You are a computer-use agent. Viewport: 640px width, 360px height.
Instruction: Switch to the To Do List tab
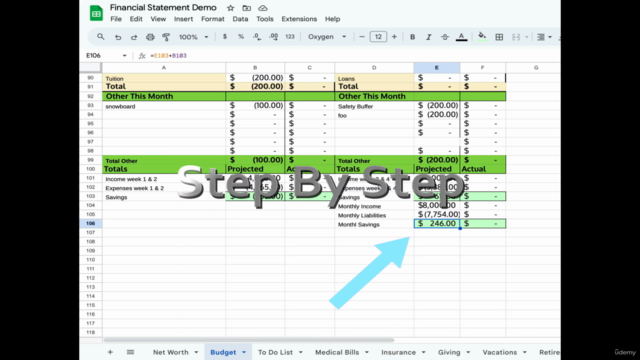pyautogui.click(x=275, y=352)
